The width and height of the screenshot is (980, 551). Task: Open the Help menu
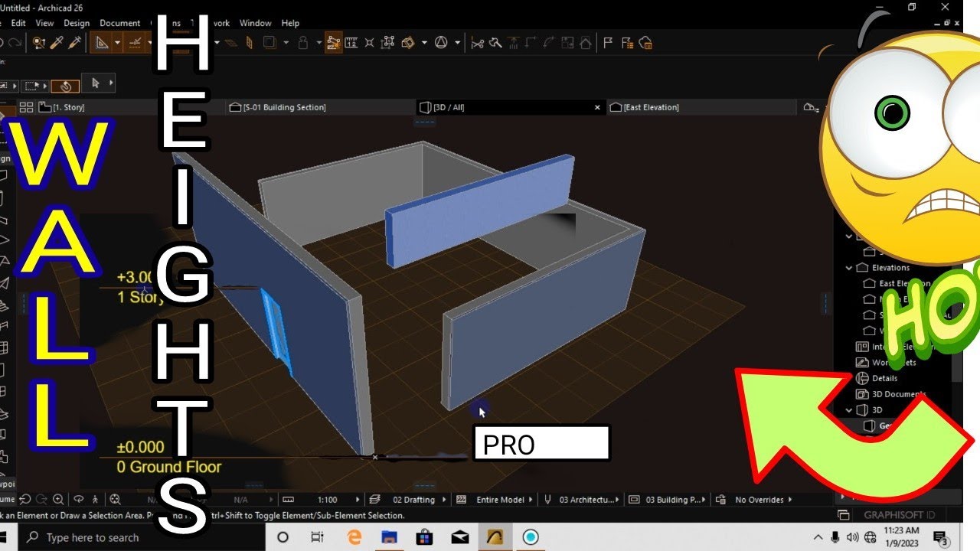(290, 23)
